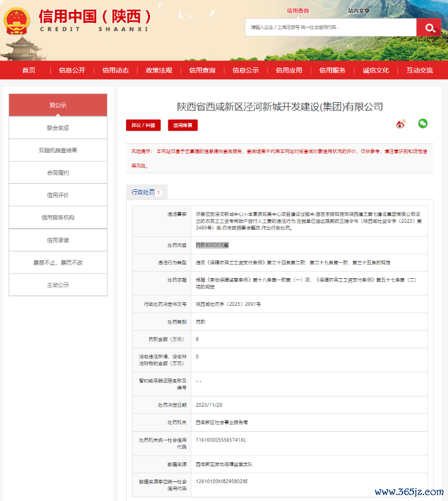Click the source code 12610100MB2958028E
The height and width of the screenshot is (501, 448).
tap(222, 481)
